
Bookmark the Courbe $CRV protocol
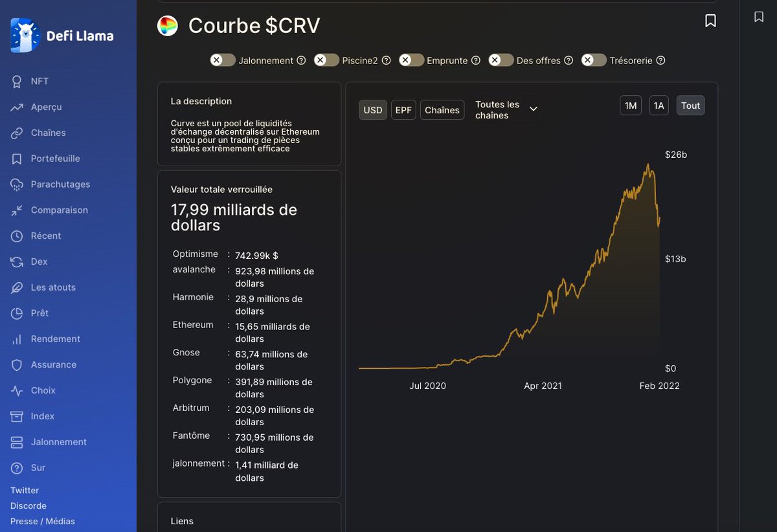click(x=710, y=21)
